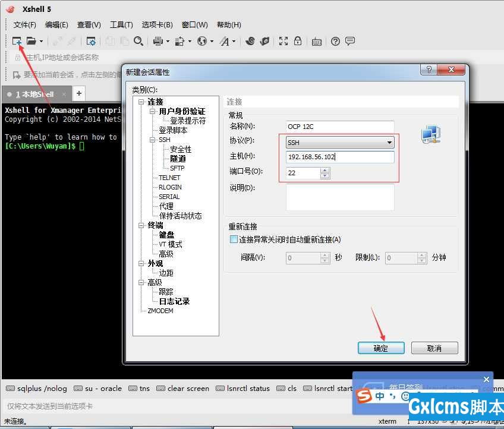Select SFTP in category tree
Image resolution: width=504 pixels, height=429 pixels.
(x=177, y=168)
